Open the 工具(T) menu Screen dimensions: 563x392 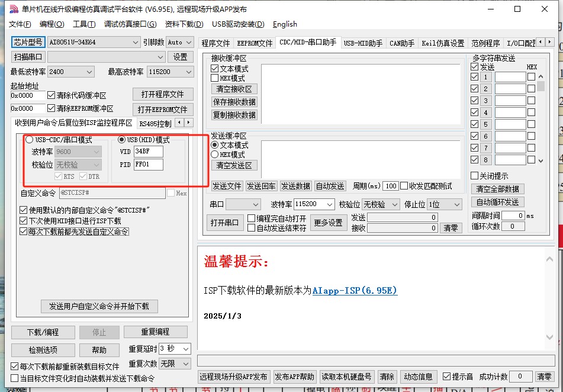pos(84,24)
